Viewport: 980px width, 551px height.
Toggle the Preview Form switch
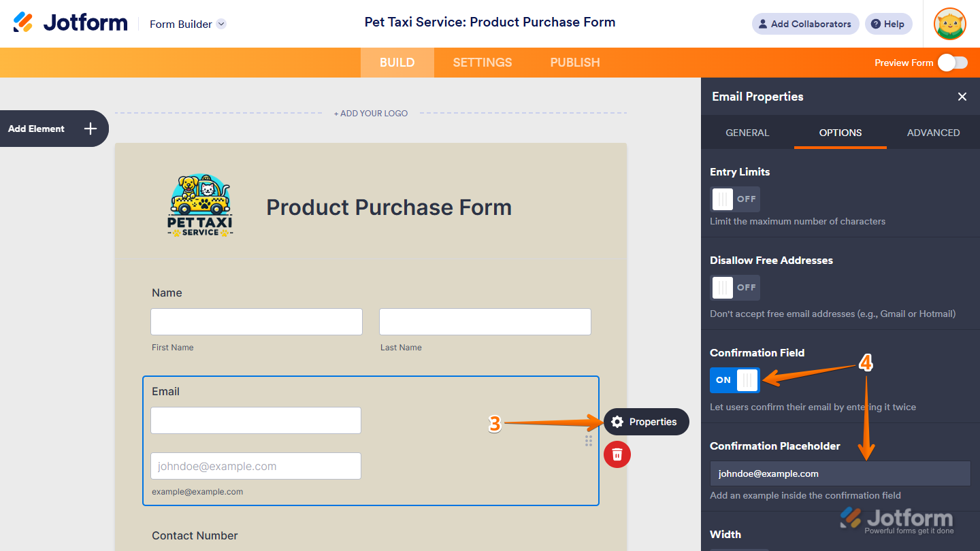coord(952,63)
